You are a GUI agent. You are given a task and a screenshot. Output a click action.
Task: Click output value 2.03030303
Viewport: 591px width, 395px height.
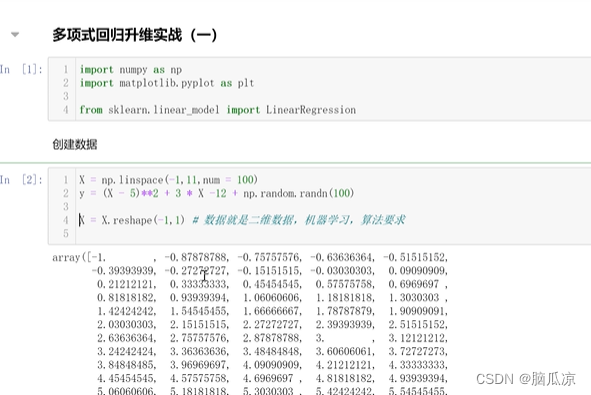(x=126, y=325)
